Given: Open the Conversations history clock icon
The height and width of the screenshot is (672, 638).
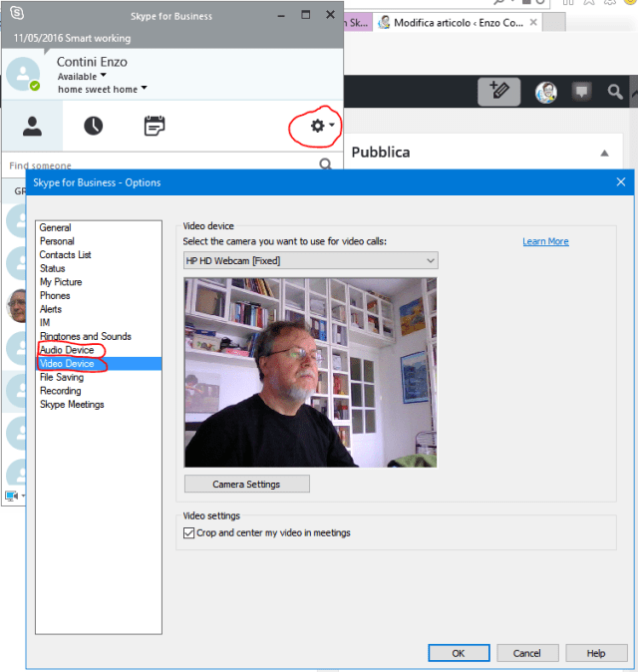Looking at the screenshot, I should pos(93,126).
